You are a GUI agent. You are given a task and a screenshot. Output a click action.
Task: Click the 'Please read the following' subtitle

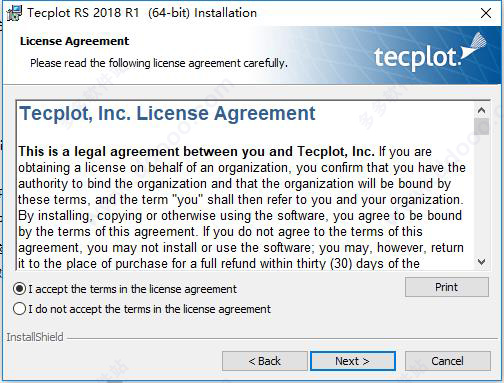[x=159, y=63]
